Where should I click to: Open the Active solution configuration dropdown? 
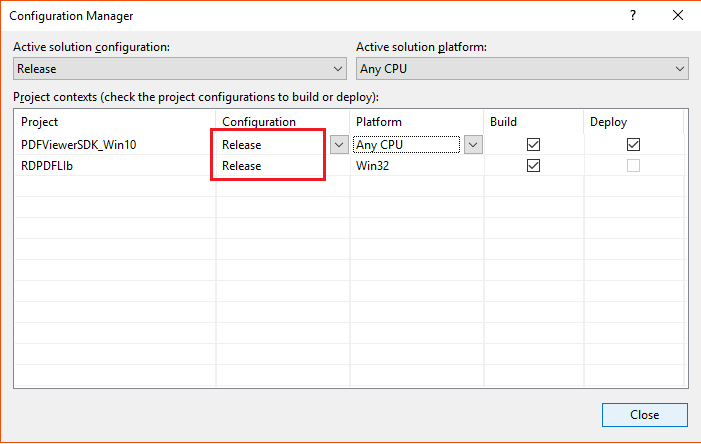click(x=181, y=69)
